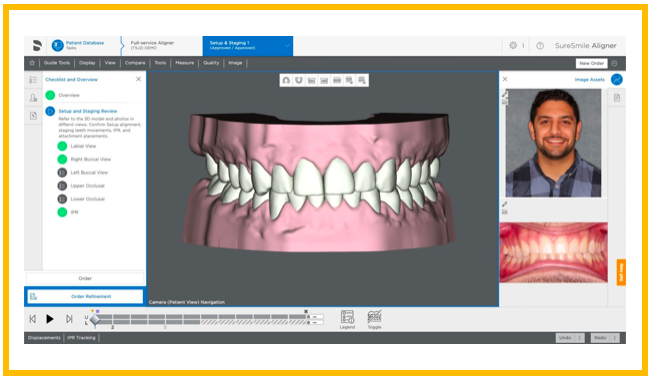Click the edit pencil icon on face photo
650x379 pixels.
[x=504, y=95]
